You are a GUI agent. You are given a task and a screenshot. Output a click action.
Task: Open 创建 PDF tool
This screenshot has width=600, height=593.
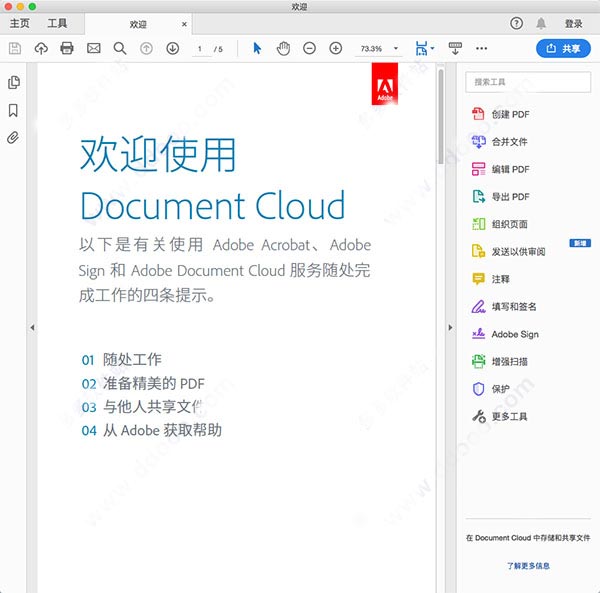pos(501,114)
